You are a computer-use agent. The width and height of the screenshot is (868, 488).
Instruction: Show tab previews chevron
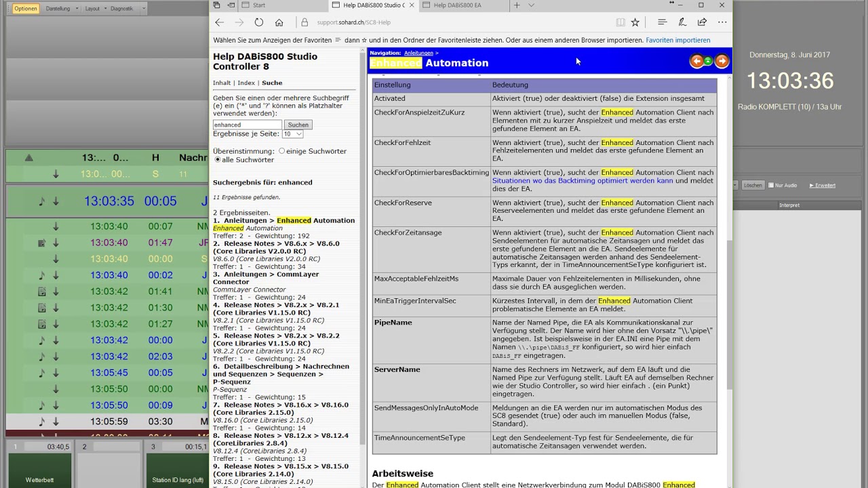(531, 5)
